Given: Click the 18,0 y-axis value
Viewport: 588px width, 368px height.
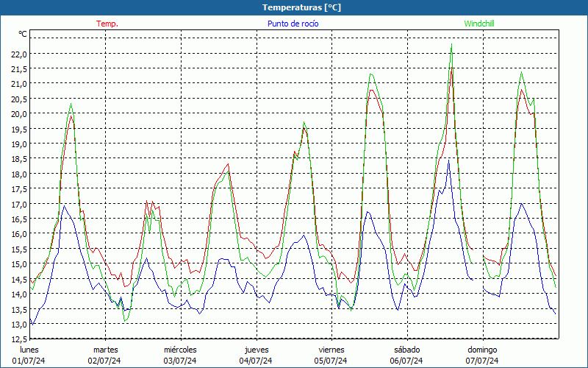Looking at the screenshot, I should pos(19,174).
